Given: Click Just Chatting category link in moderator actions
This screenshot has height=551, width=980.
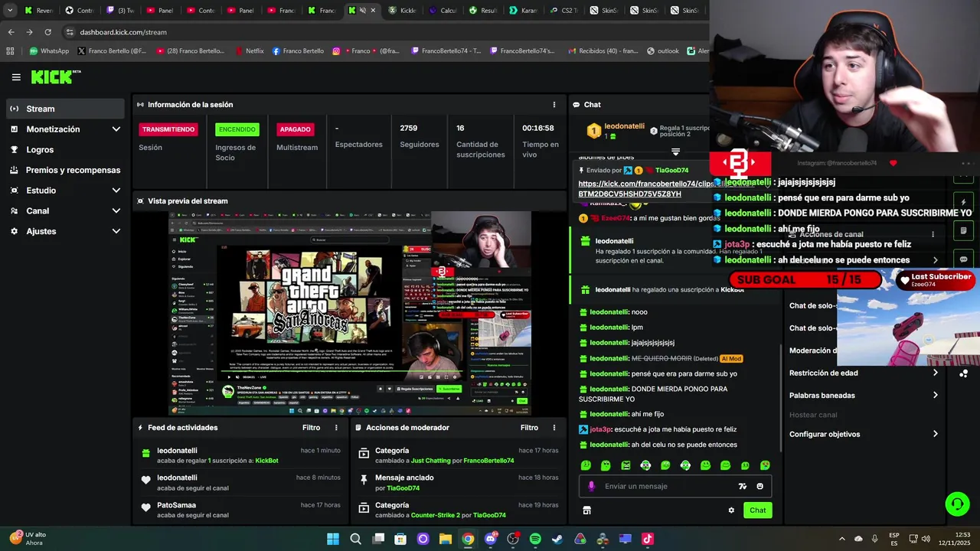Looking at the screenshot, I should coord(430,461).
